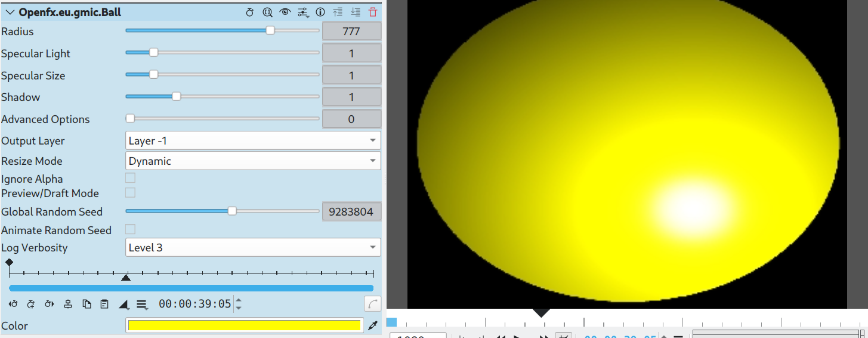Screen dimensions: 868x338
Task: Open the Output Layer dropdown
Action: coord(253,141)
